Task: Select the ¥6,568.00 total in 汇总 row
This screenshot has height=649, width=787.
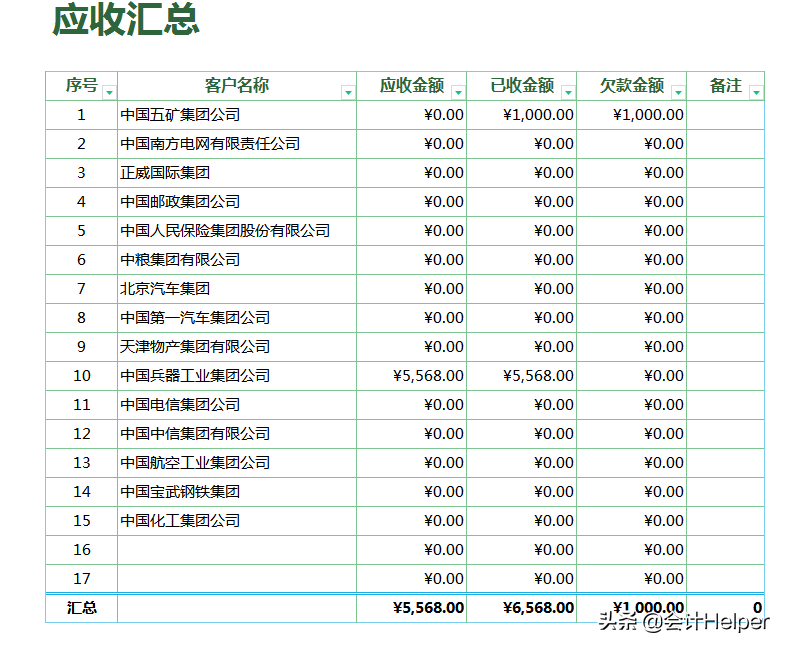Action: tap(521, 608)
